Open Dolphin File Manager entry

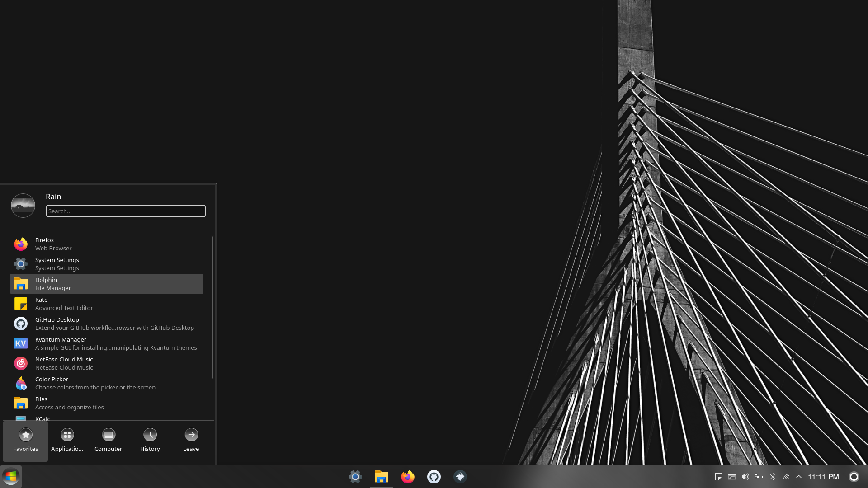[107, 284]
